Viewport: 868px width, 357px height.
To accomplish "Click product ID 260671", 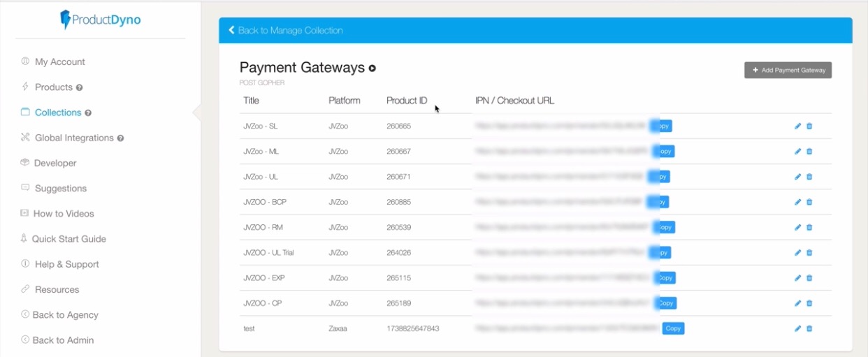I will (398, 177).
